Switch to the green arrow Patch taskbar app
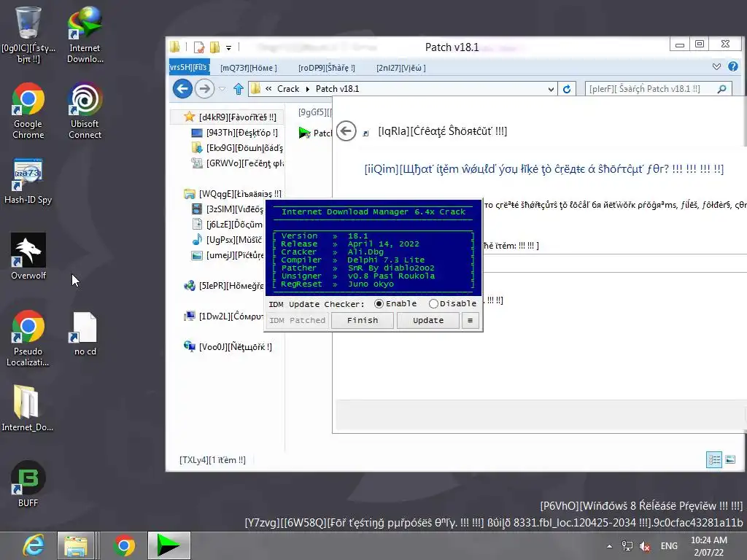 point(169,545)
